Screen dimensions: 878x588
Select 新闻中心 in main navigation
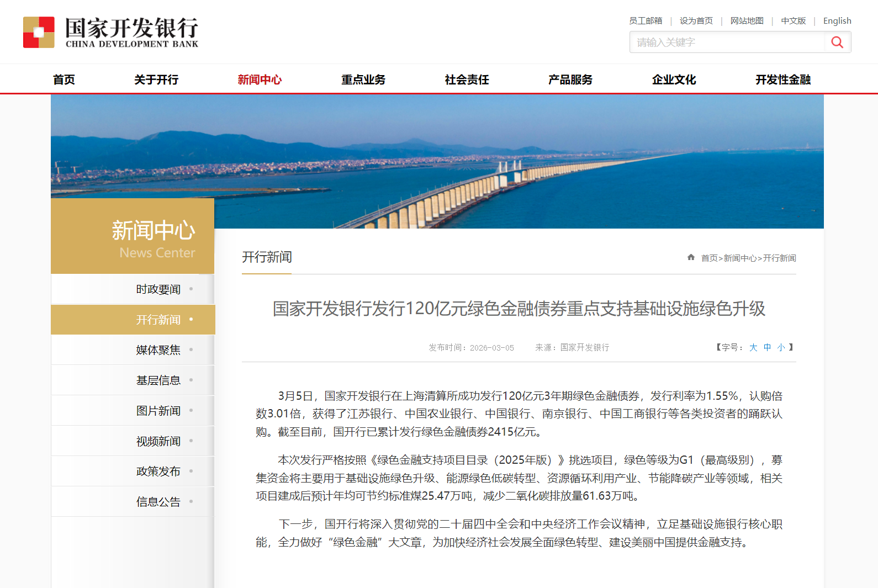point(260,80)
